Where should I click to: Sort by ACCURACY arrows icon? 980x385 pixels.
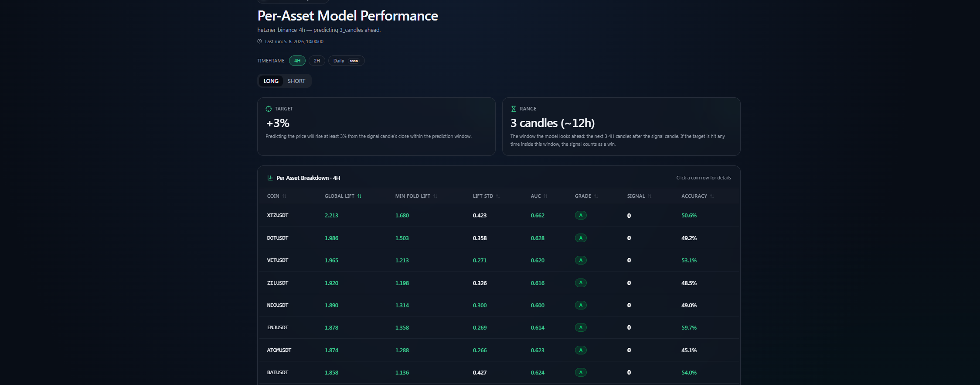[x=712, y=196]
